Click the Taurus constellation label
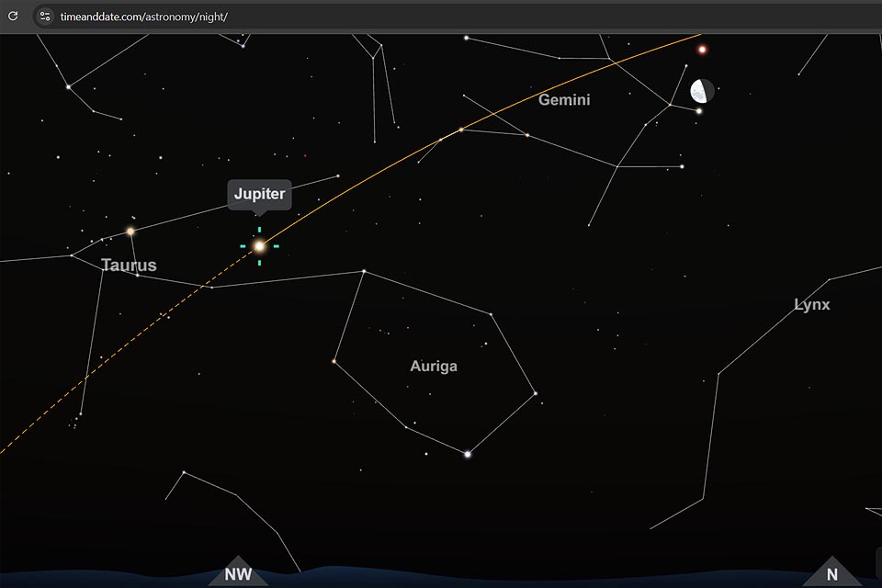The image size is (882, 588). 129,266
